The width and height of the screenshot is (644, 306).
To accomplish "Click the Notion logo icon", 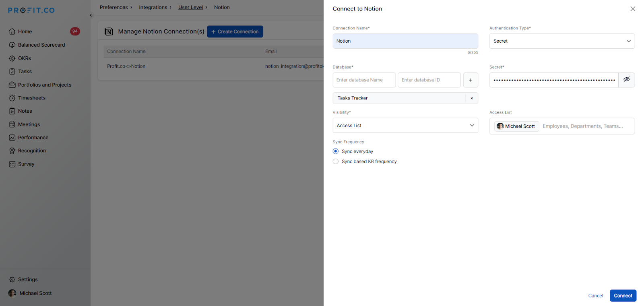I will pos(109,31).
